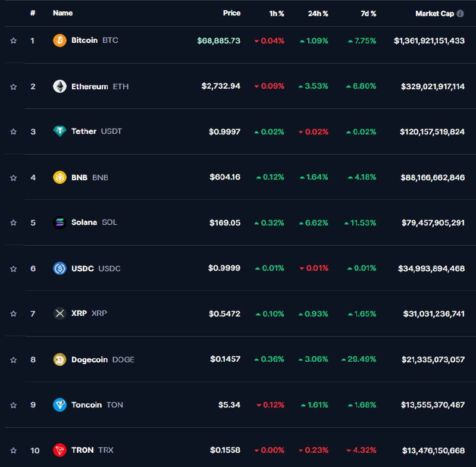
Task: Open the Ethereum ETH coin page
Action: point(100,86)
